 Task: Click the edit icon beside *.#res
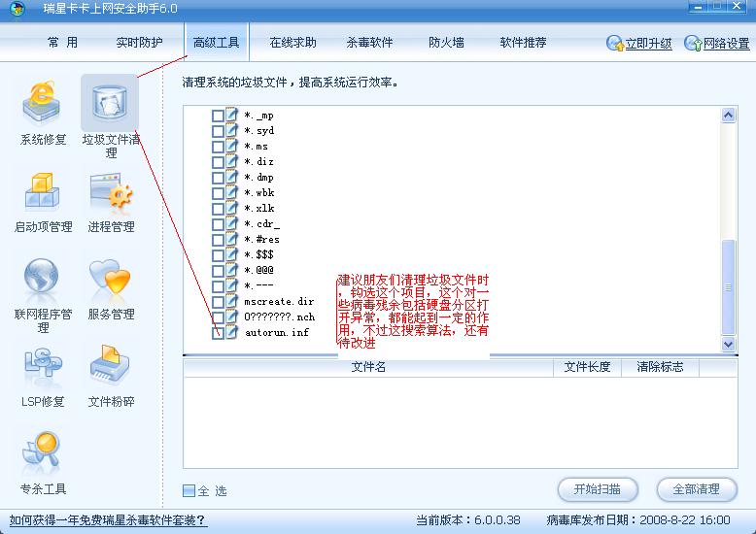[231, 239]
